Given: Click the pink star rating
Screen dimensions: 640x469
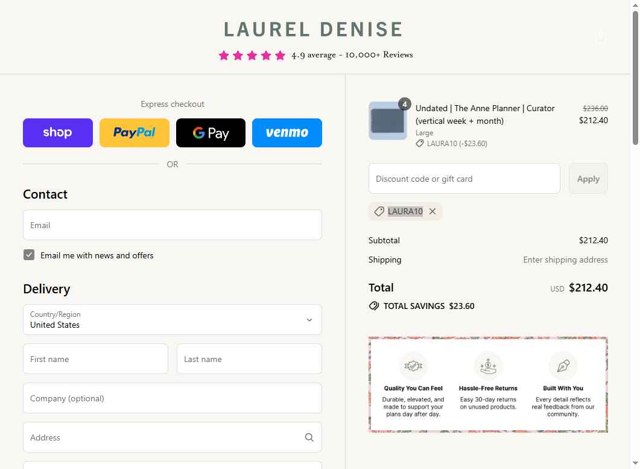Looking at the screenshot, I should [x=252, y=55].
